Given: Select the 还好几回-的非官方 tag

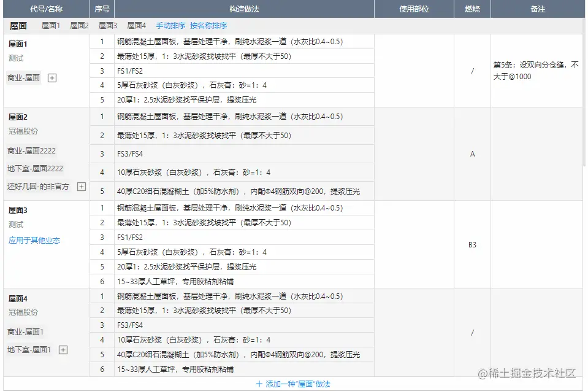Looking at the screenshot, I should click(38, 187).
